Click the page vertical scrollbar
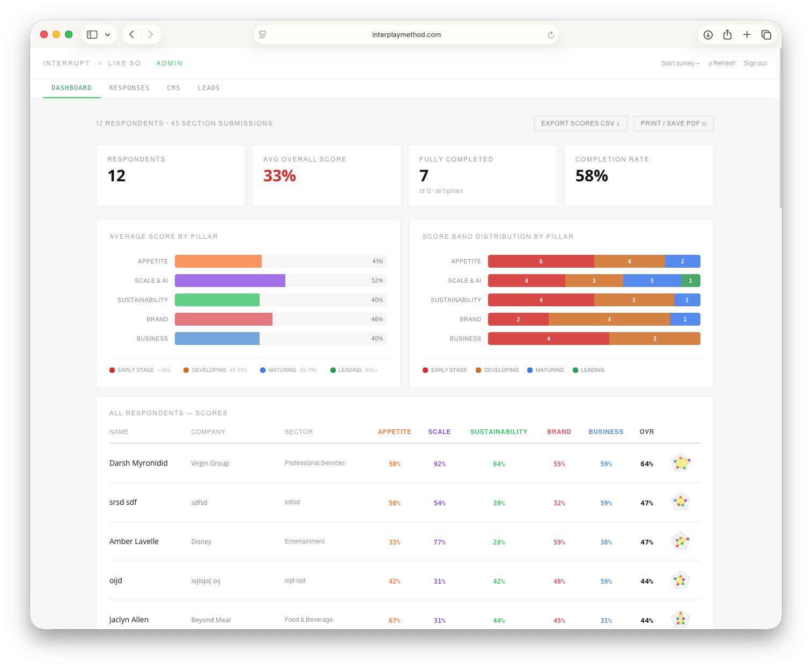 pyautogui.click(x=780, y=129)
